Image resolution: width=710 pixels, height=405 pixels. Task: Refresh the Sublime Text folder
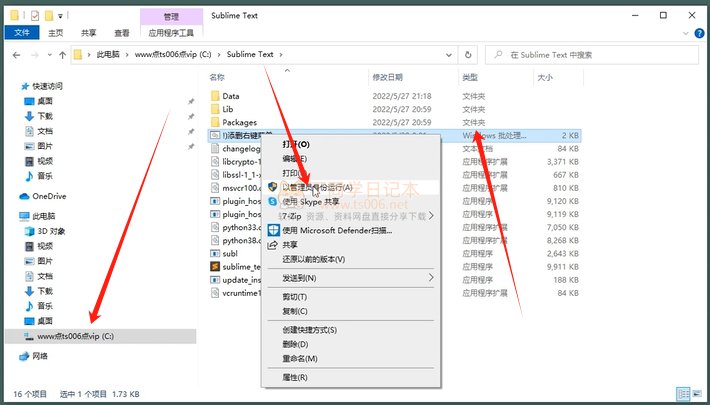coord(468,55)
